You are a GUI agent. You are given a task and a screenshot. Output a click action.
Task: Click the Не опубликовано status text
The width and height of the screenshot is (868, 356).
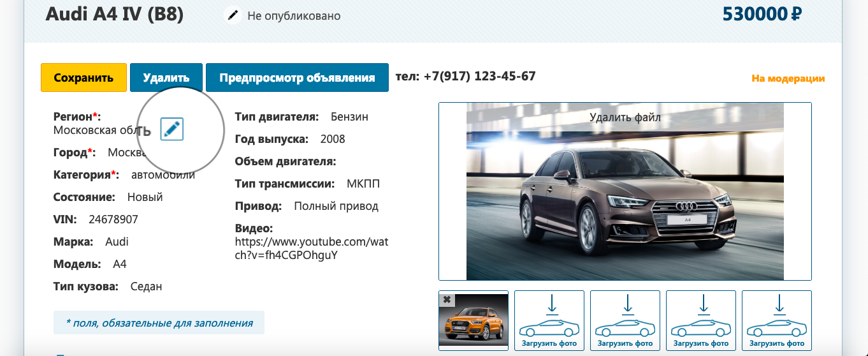[294, 16]
